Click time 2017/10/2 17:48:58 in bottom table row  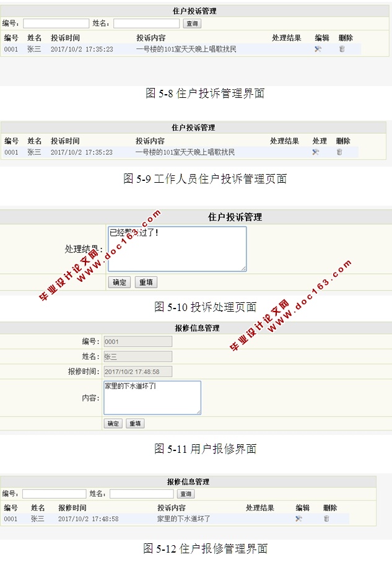89,519
